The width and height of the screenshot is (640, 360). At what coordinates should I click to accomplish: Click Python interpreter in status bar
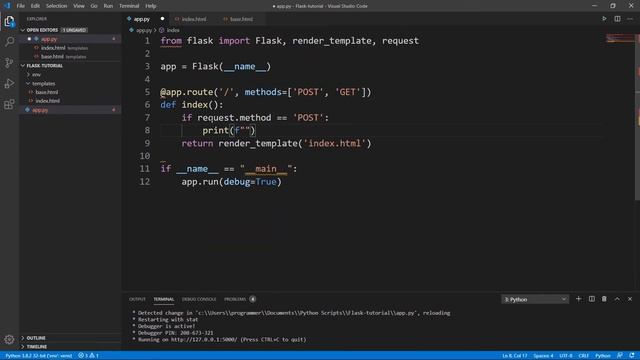point(39,356)
